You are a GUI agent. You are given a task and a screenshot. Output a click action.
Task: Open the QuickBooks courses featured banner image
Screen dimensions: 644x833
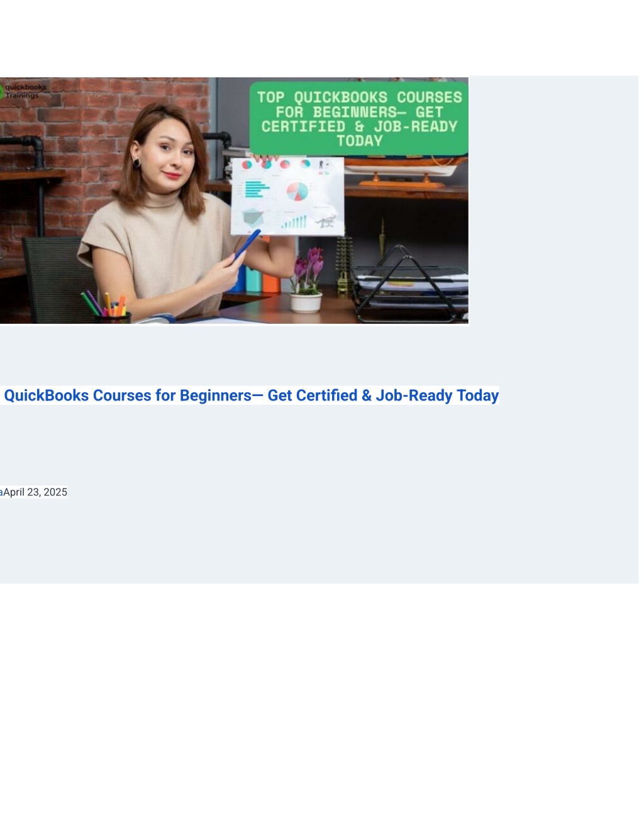click(234, 201)
